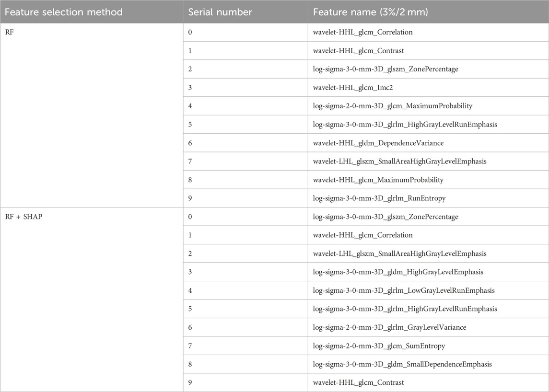
Task: Select "wavelet-HHL_gldm_DependenceVariance" feature name
Action: coord(378,143)
